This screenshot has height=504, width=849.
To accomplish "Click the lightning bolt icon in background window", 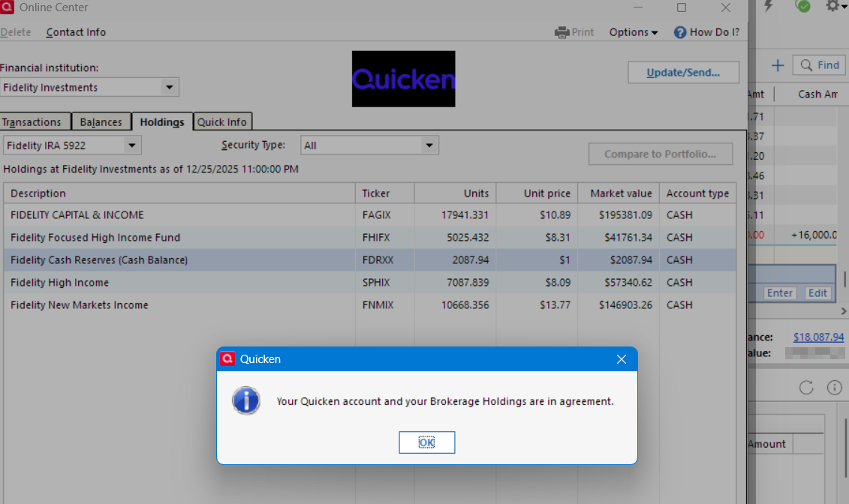I will [769, 6].
